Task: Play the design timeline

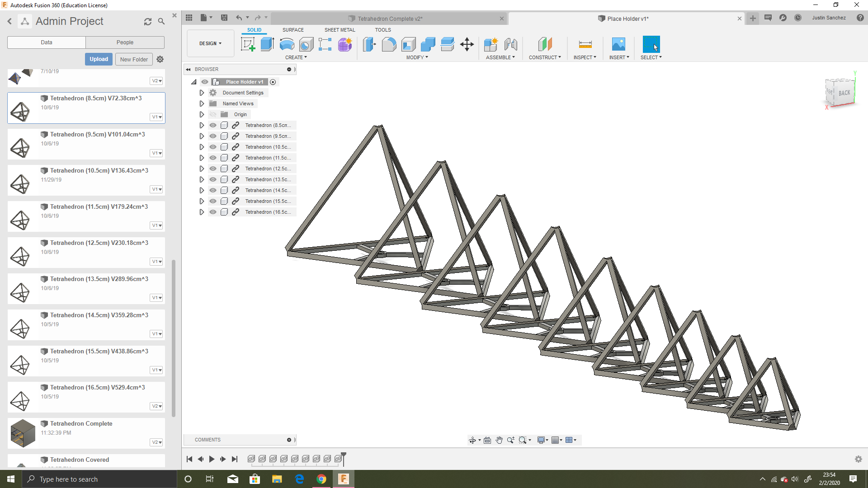Action: tap(212, 459)
